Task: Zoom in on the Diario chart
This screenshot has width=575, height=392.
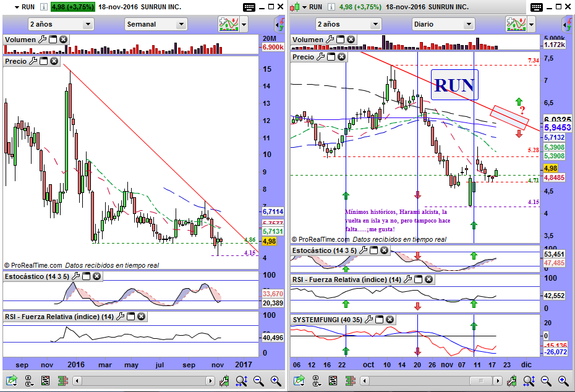Action: coord(563,381)
